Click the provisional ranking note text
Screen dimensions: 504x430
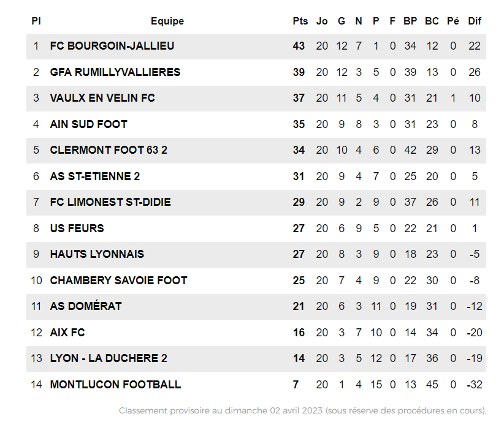pyautogui.click(x=302, y=410)
